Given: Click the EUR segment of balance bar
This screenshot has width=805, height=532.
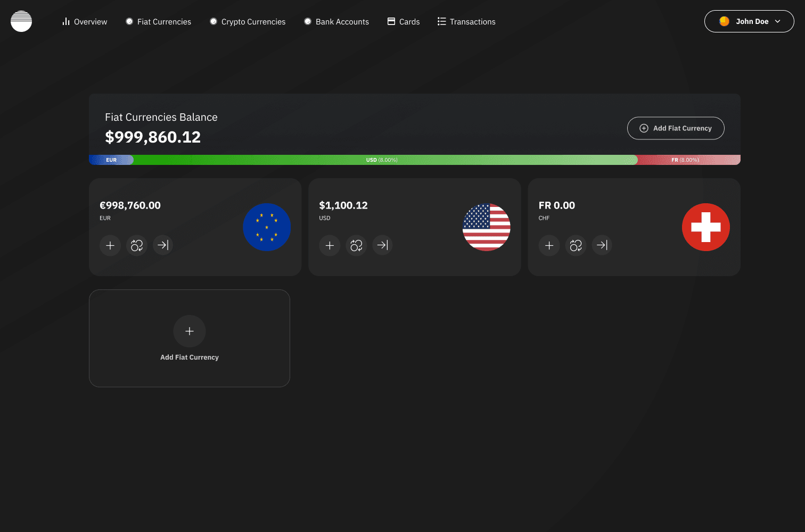Looking at the screenshot, I should coord(111,160).
